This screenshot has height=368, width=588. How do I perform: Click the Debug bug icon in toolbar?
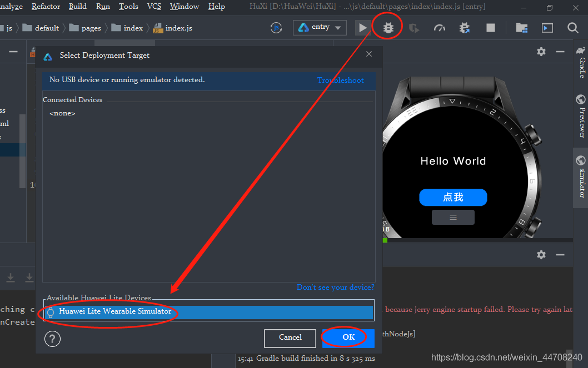(388, 28)
